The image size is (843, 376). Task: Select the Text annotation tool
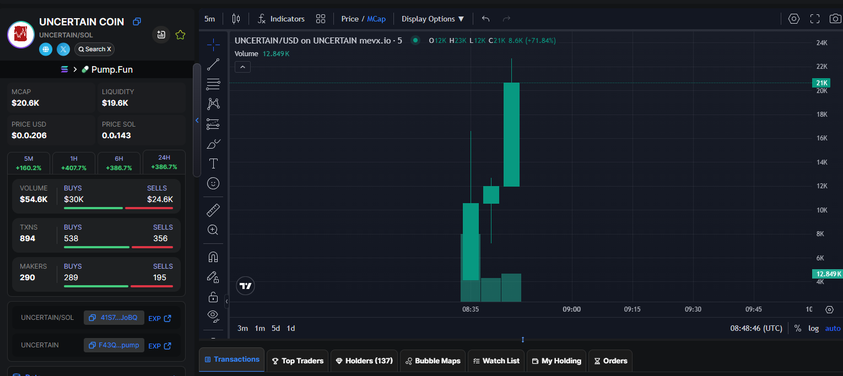click(x=213, y=163)
